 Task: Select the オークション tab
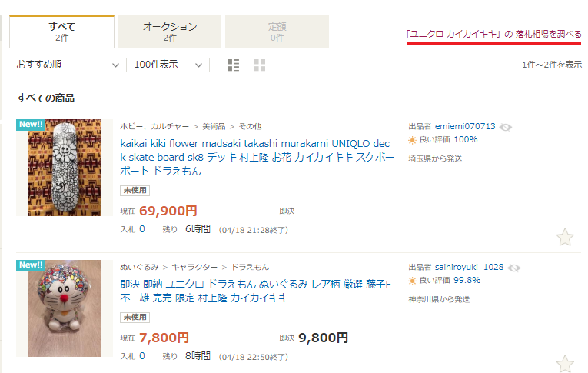pyautogui.click(x=170, y=32)
